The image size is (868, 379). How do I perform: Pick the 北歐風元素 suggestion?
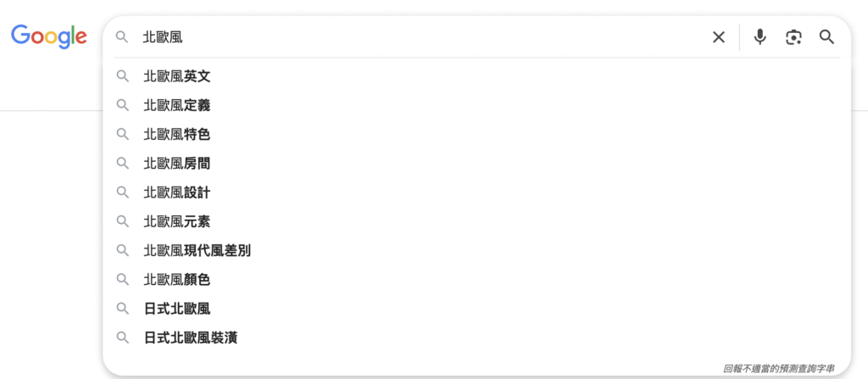(177, 221)
